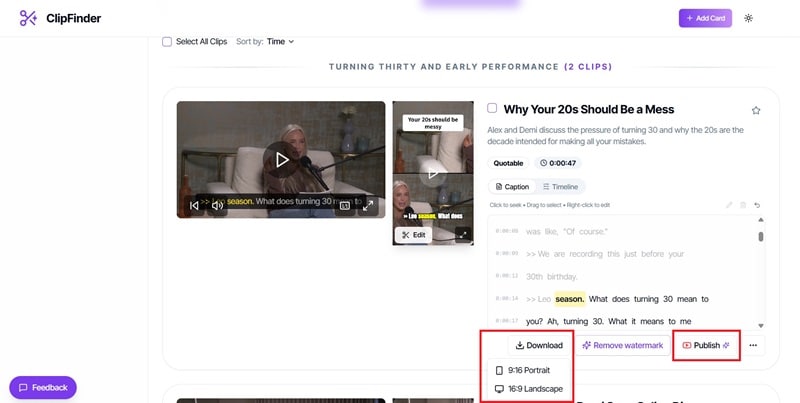The height and width of the screenshot is (403, 800).
Task: Seek to caption line '30th birthday.'
Action: 552,276
